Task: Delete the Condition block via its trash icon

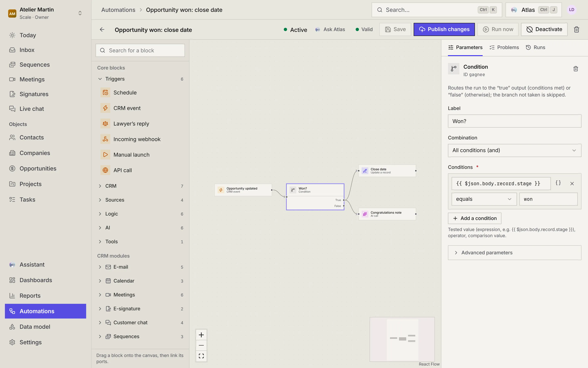Action: [576, 69]
